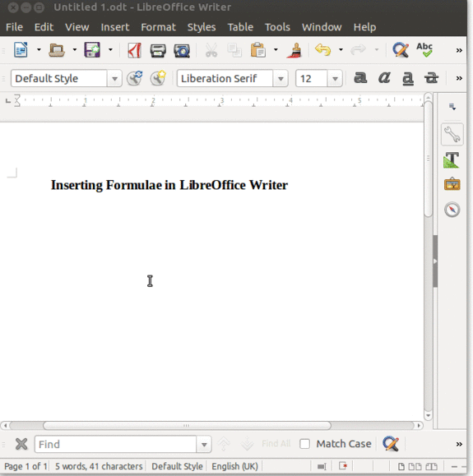The height and width of the screenshot is (476, 473).
Task: Expand the Open recent documents arrow
Action: [x=74, y=50]
